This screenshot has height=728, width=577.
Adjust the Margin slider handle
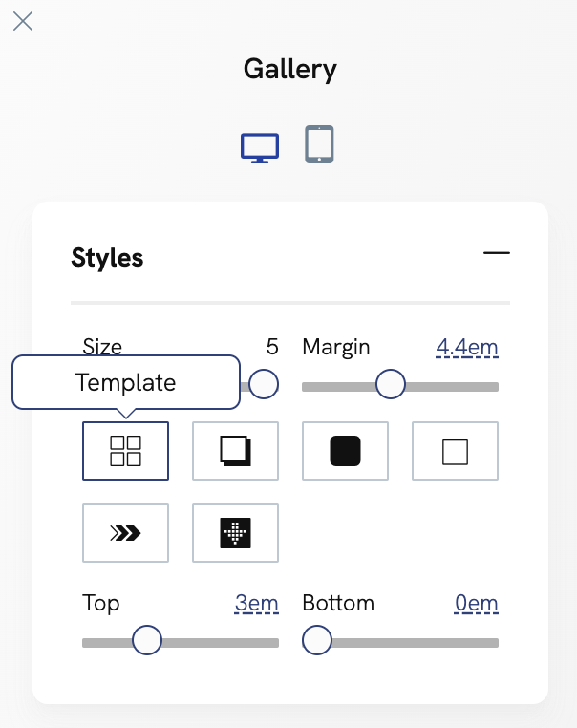pyautogui.click(x=391, y=384)
